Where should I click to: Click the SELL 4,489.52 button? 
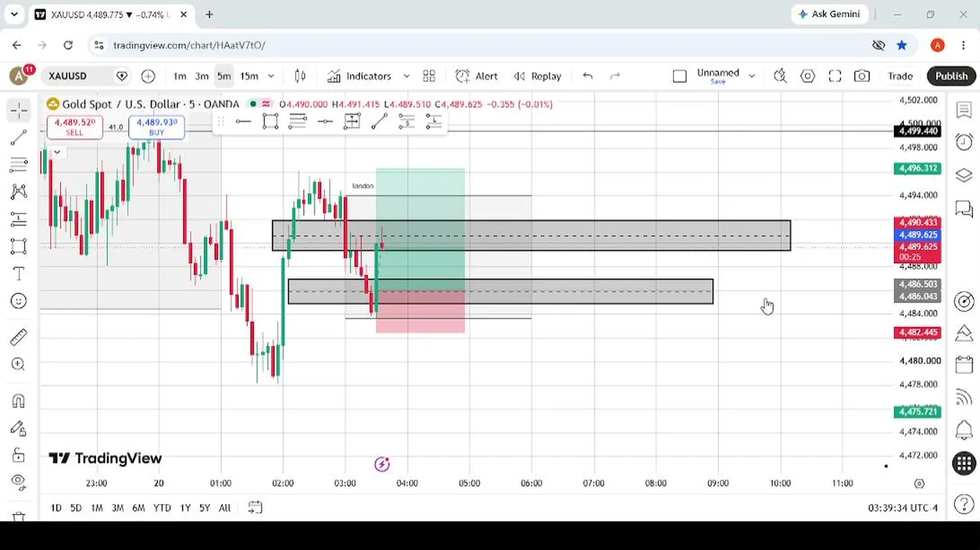74,127
